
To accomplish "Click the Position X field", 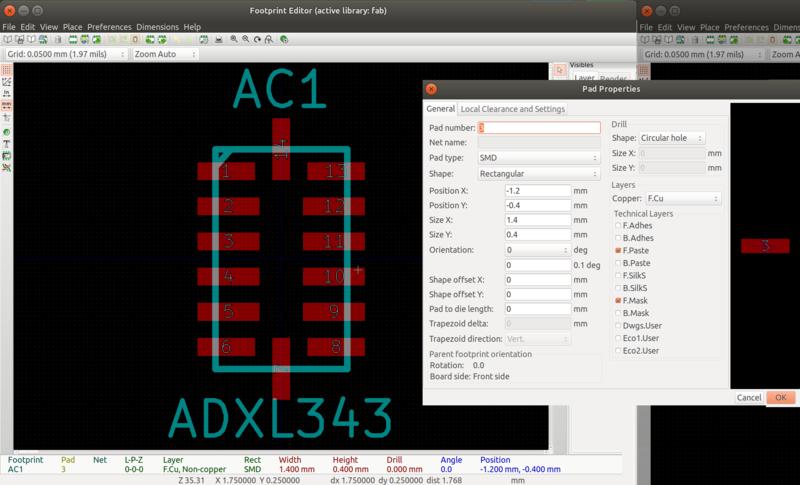I will coord(538,191).
